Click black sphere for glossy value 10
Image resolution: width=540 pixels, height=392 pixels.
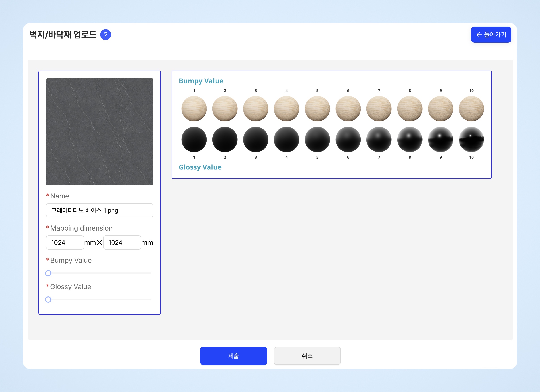click(x=471, y=140)
